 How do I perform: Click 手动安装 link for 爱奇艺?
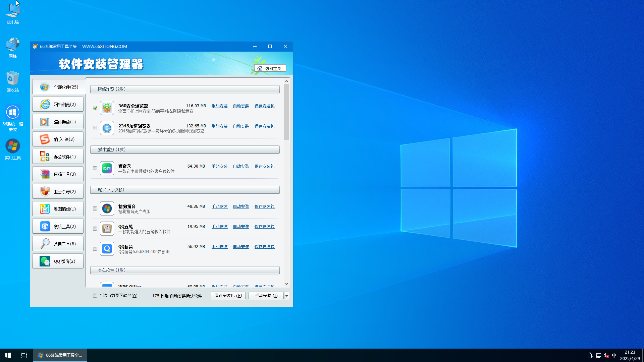(219, 166)
